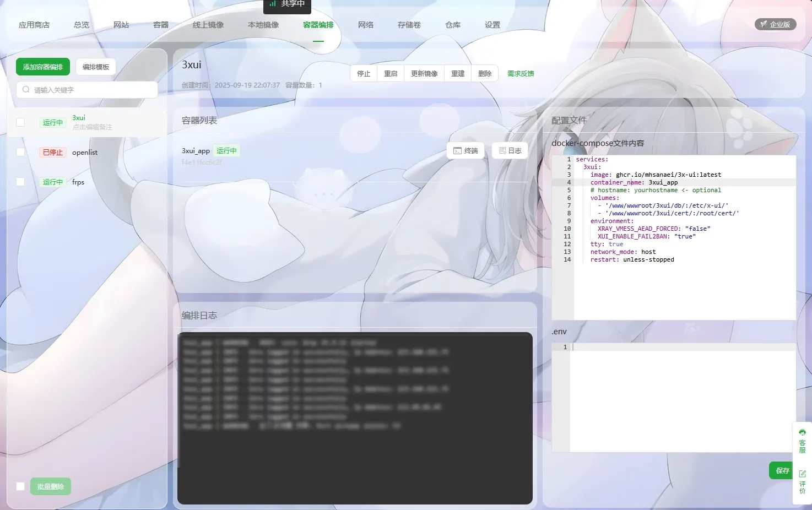Click the 共享中 sharing indicator
812x510 pixels.
tap(287, 4)
